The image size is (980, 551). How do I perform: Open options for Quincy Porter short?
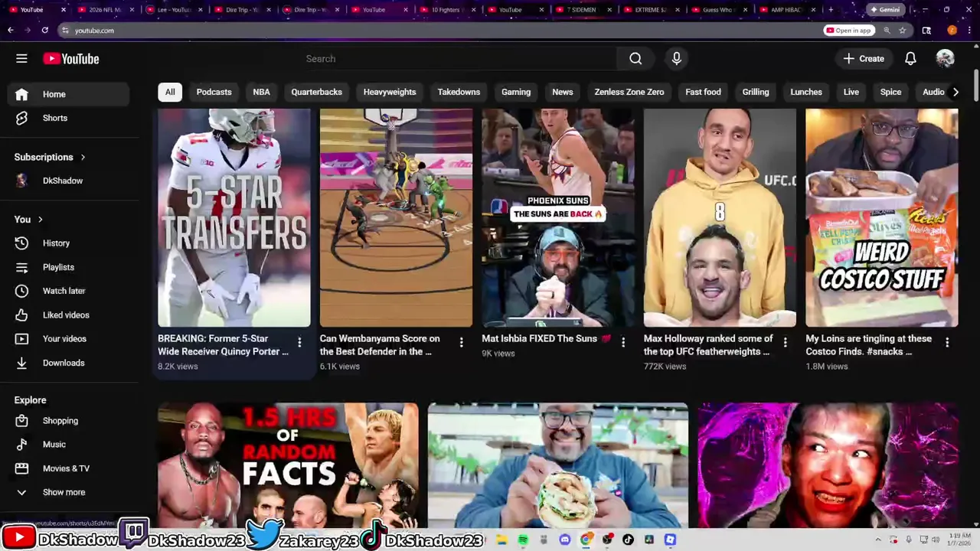coord(299,342)
